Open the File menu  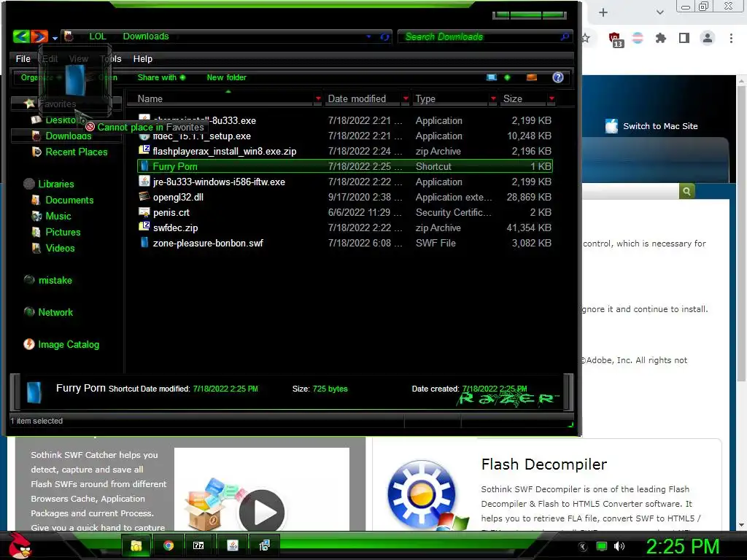click(x=23, y=58)
